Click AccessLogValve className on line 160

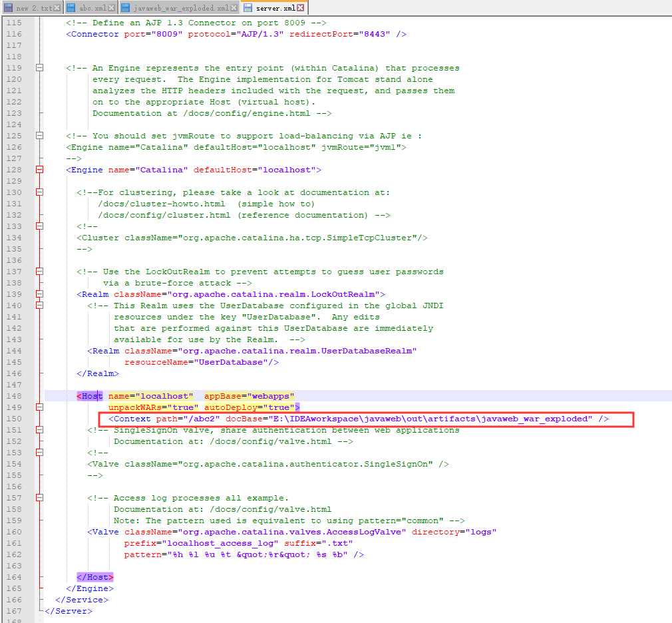[x=265, y=532]
